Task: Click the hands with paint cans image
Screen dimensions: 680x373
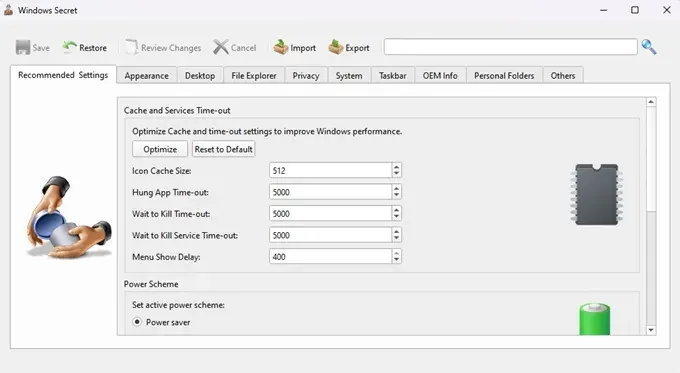Action: pos(69,217)
